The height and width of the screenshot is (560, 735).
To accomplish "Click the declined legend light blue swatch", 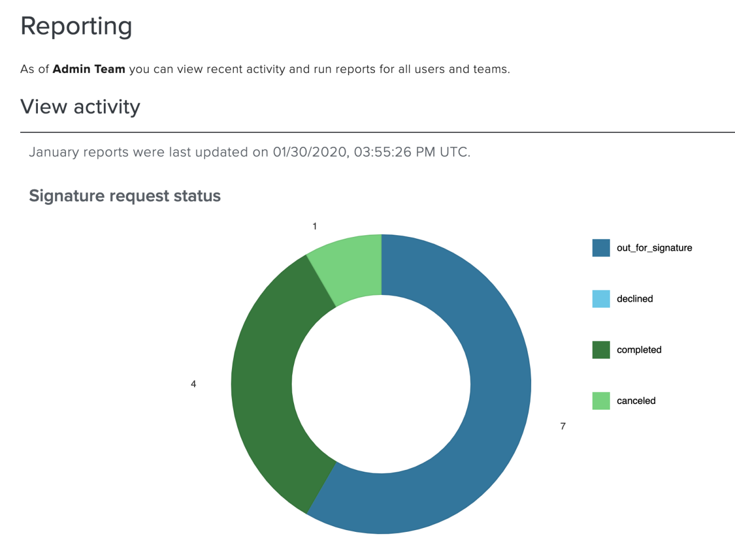I will 601,299.
